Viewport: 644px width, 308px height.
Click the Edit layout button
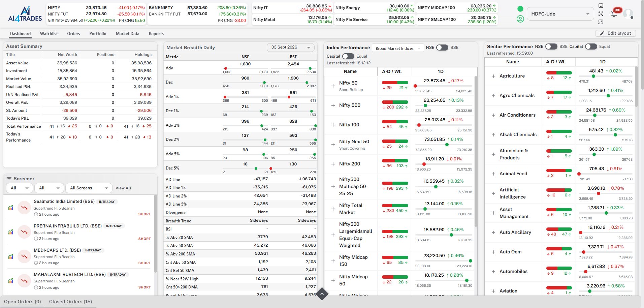(x=616, y=33)
